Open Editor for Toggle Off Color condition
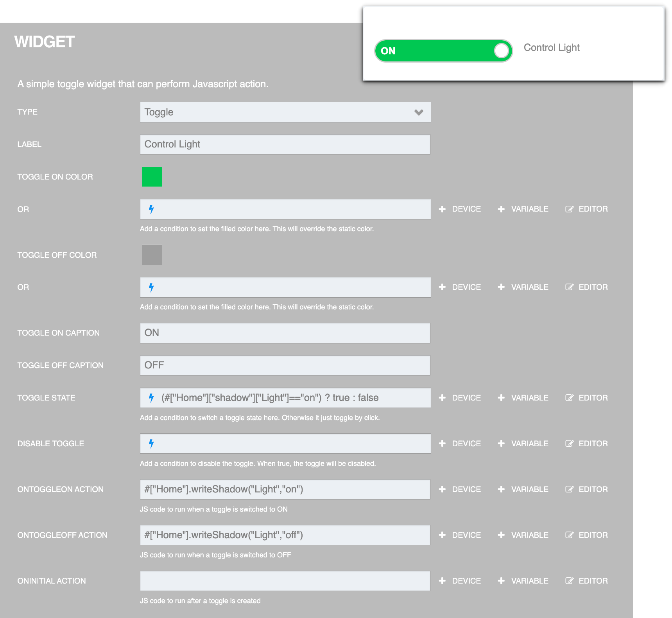This screenshot has height=618, width=672. (586, 287)
